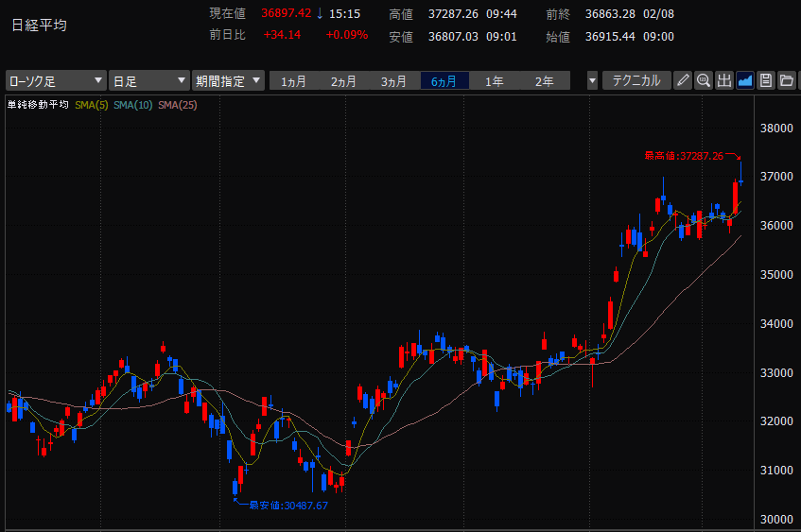Click the 35000 price axis label
The width and height of the screenshot is (801, 532).
pos(776,275)
